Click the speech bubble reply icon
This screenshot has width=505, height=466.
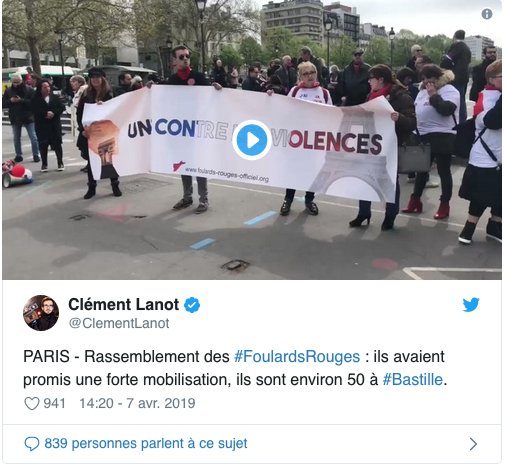32,444
